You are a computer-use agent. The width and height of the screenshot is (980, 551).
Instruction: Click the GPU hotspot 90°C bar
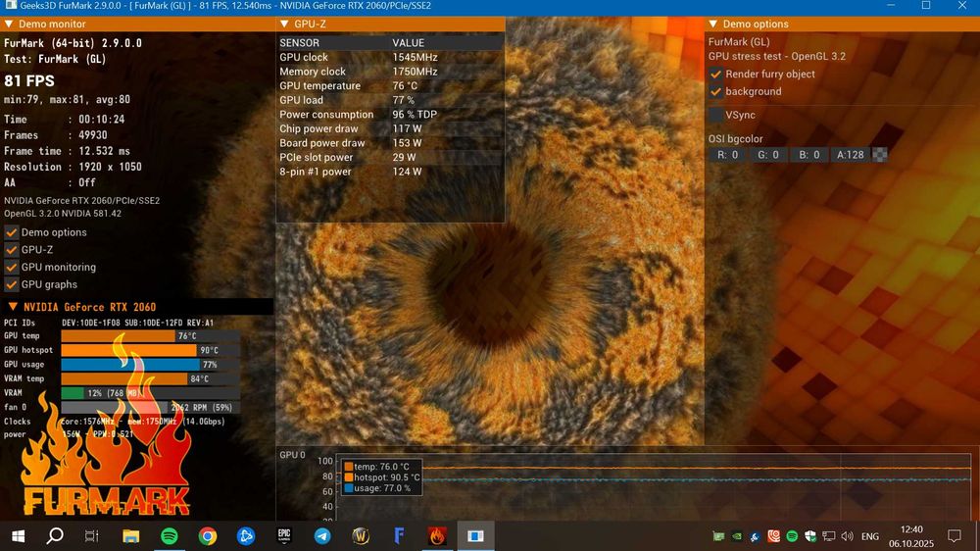pyautogui.click(x=151, y=350)
